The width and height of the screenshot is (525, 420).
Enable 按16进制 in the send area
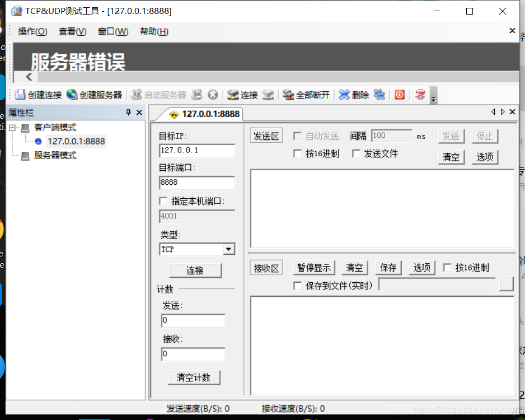coord(297,153)
